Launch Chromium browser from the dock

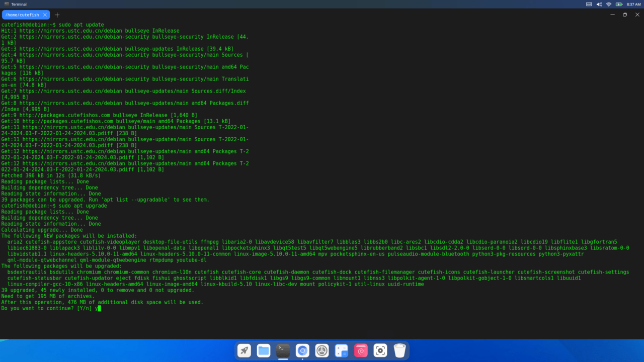click(302, 350)
